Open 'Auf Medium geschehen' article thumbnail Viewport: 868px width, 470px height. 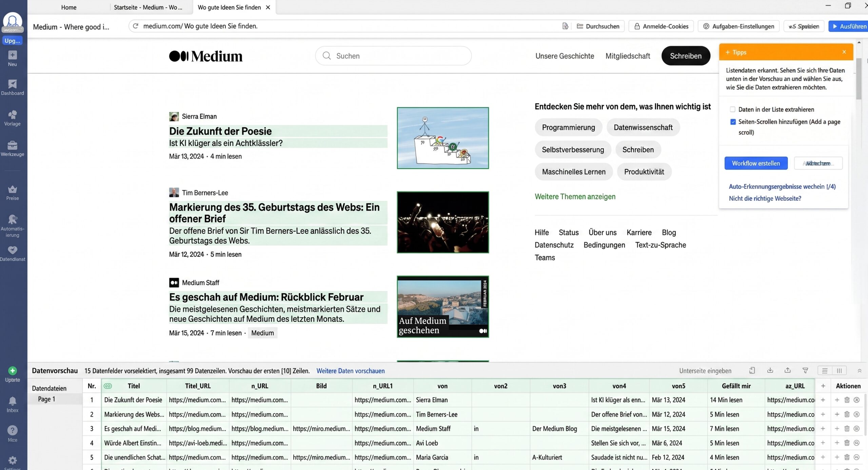click(x=443, y=307)
